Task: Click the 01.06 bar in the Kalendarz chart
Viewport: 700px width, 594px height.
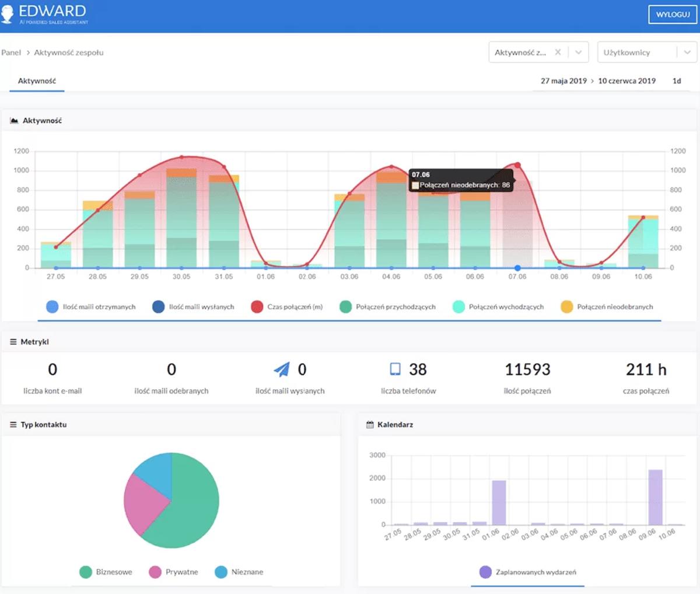Action: 499,502
